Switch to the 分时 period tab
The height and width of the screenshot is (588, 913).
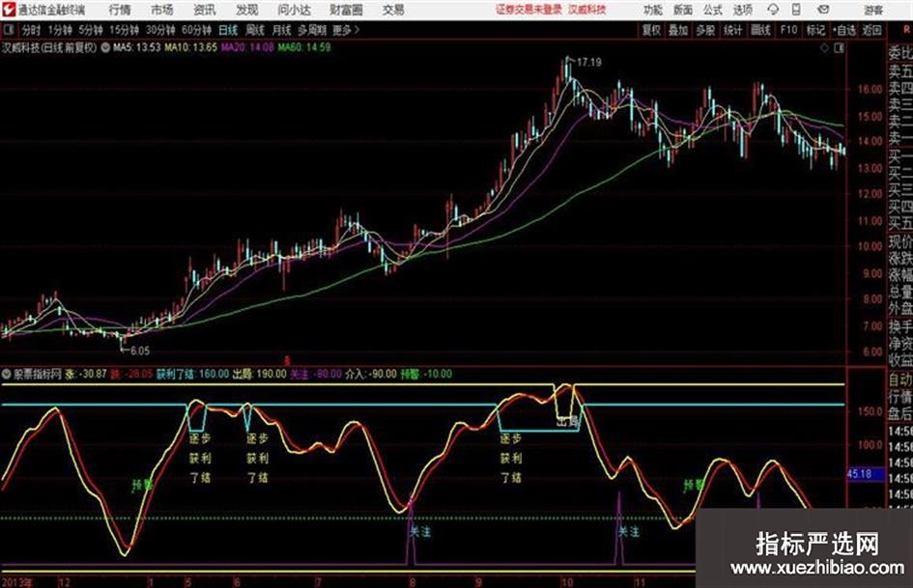(x=31, y=30)
